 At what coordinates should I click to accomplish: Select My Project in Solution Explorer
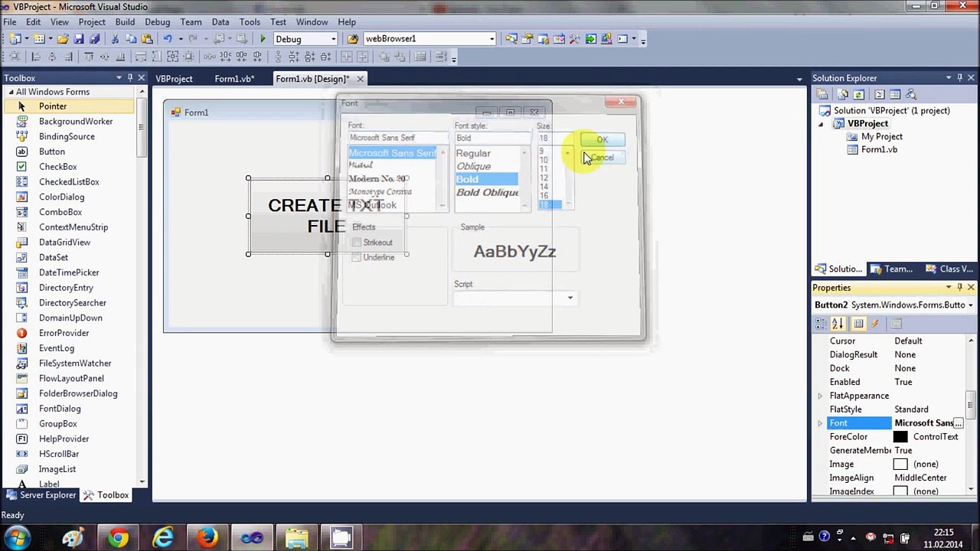tap(881, 137)
